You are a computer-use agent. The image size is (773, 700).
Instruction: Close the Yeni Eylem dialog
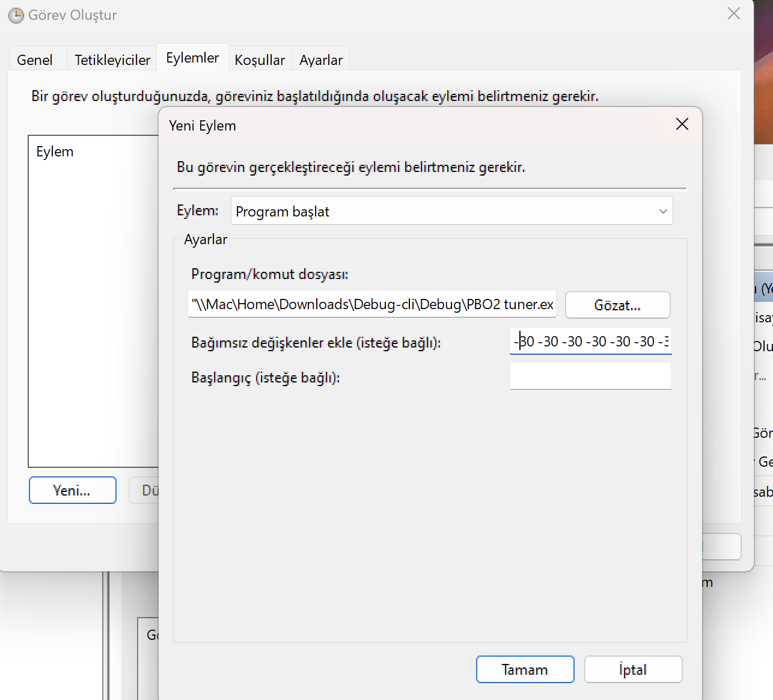[682, 124]
